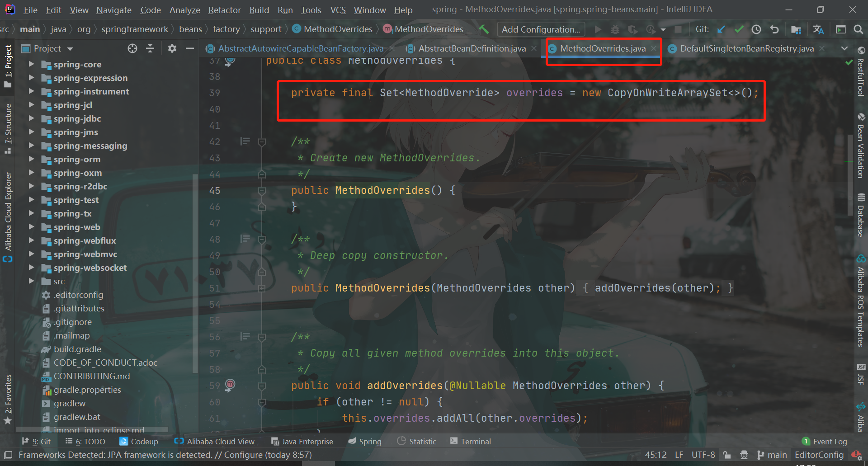Show hidden editor tabs dropdown
Screen dimensions: 868x466
pos(844,48)
